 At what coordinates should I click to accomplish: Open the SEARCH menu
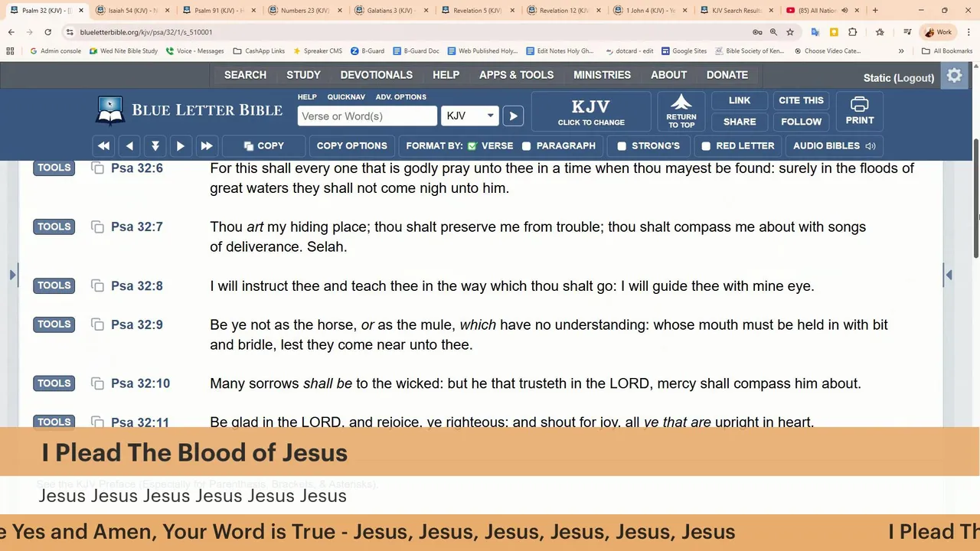point(245,75)
